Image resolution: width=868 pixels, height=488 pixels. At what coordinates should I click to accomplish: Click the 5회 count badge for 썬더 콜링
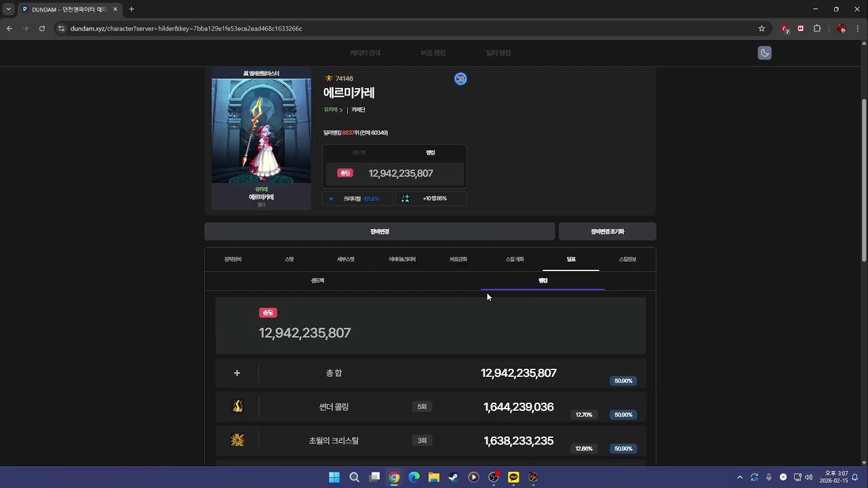pyautogui.click(x=422, y=407)
